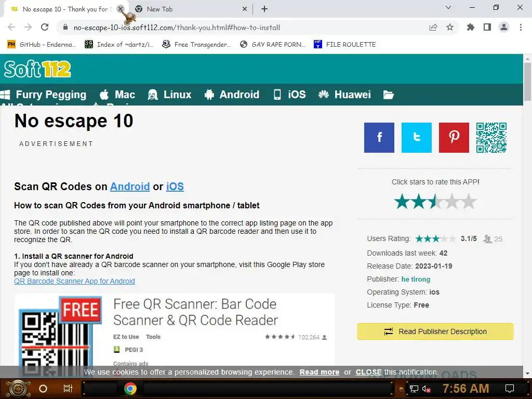The height and width of the screenshot is (399, 532).
Task: Click the Android link in the heading
Action: 130,187
